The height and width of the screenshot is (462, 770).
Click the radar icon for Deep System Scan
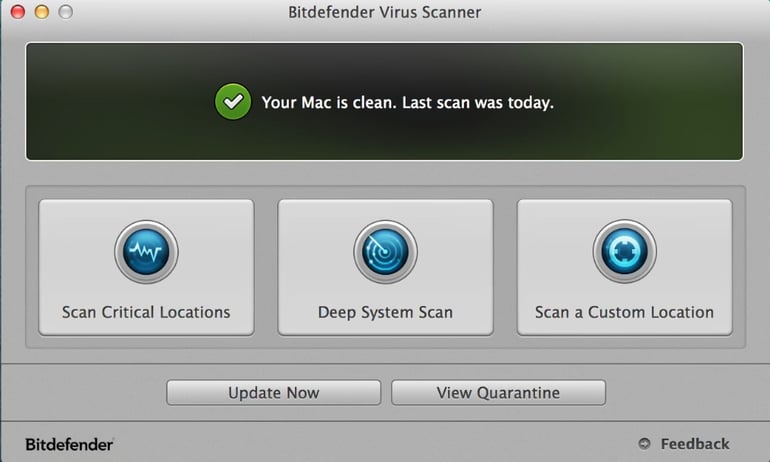pos(385,251)
